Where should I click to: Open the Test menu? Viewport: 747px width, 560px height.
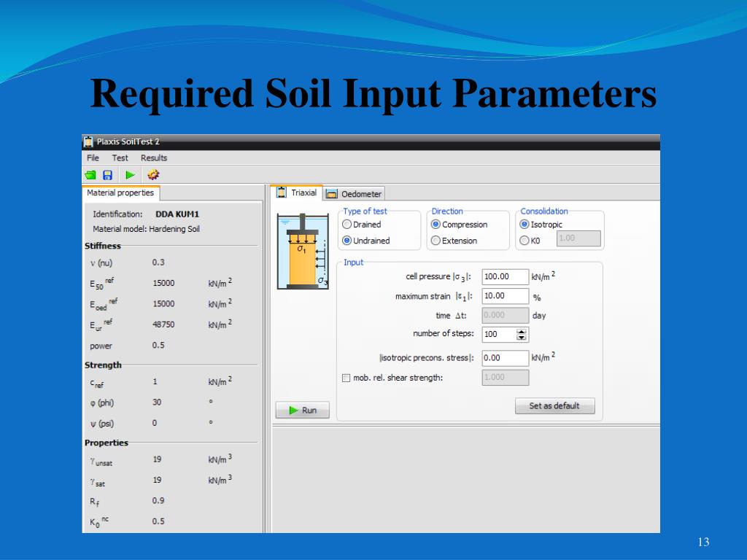(x=120, y=157)
